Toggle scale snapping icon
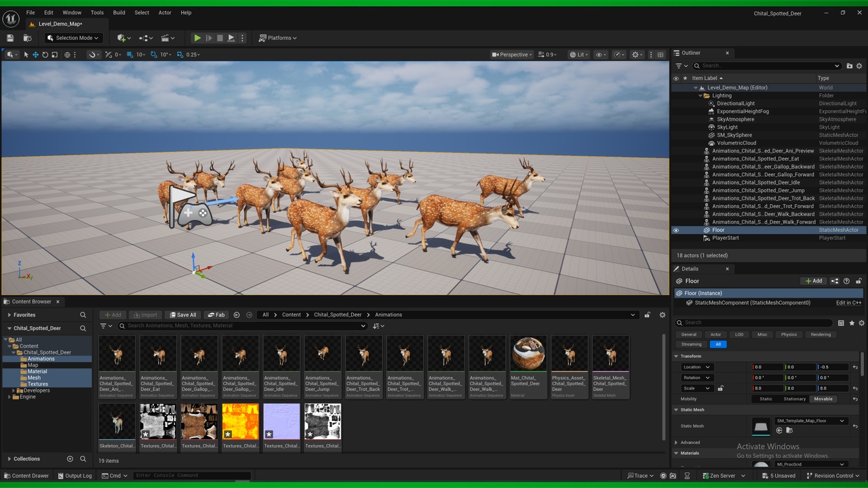868x488 pixels. [180, 55]
